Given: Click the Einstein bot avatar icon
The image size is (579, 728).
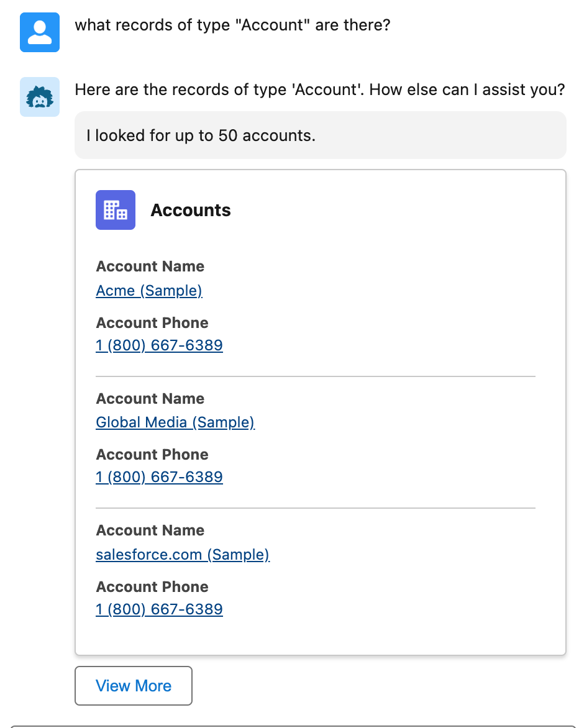Looking at the screenshot, I should [40, 96].
